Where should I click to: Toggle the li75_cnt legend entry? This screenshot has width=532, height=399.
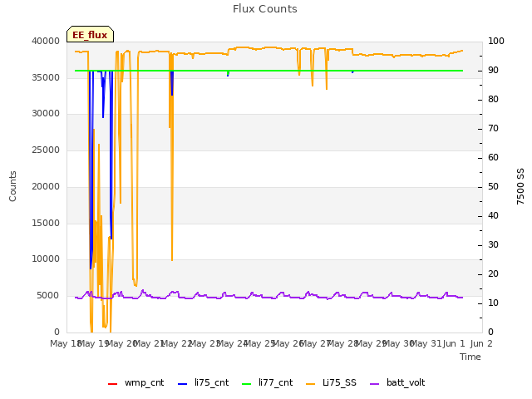click(x=203, y=382)
